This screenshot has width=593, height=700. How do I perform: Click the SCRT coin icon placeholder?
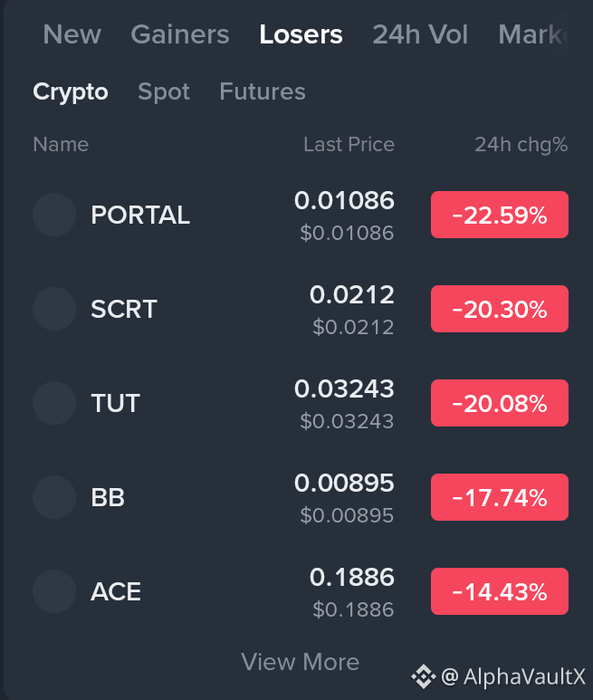(x=54, y=309)
